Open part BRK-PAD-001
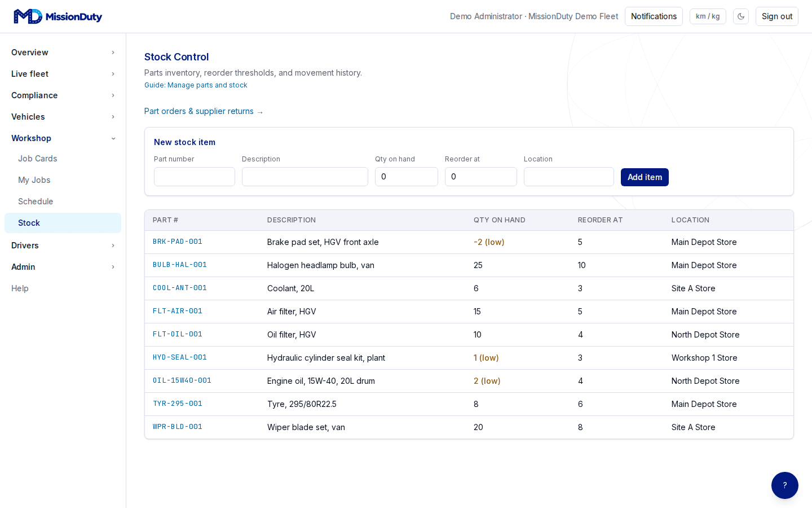 178,242
